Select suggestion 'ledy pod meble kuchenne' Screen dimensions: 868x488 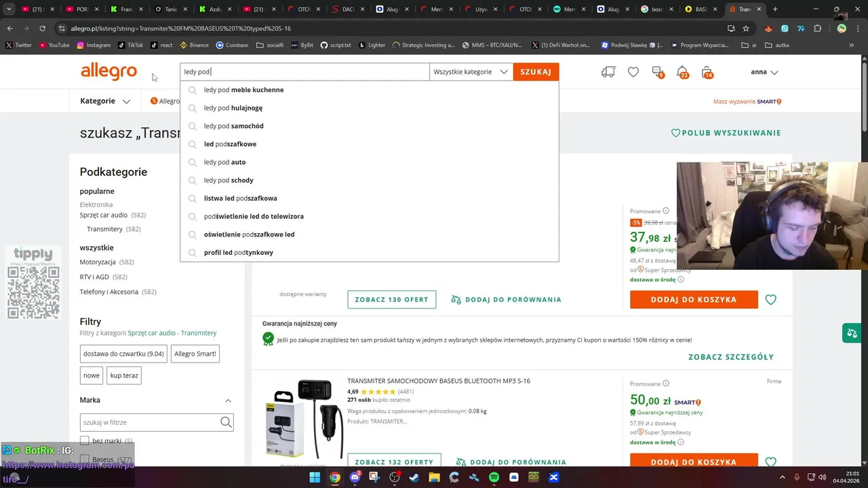[369, 89]
